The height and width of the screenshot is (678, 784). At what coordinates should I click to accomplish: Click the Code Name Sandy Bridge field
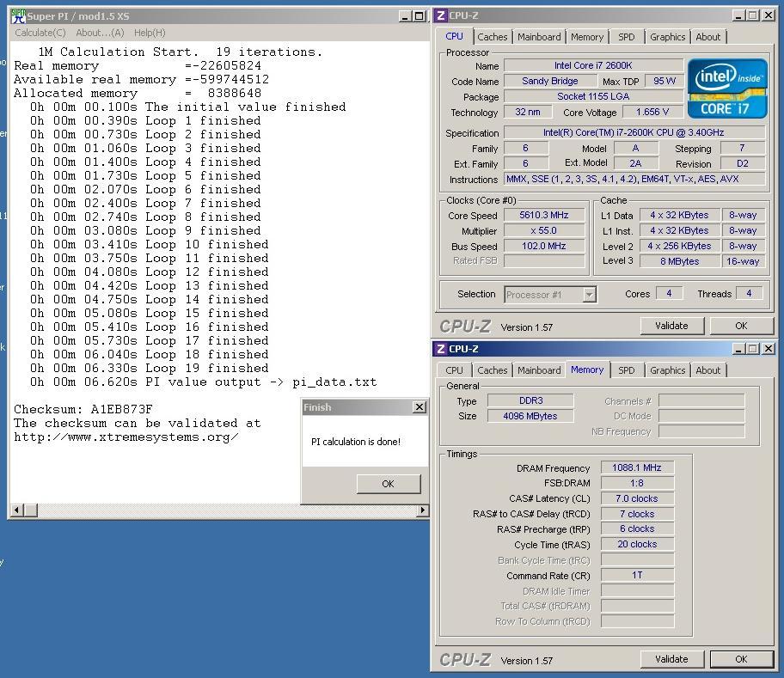coord(550,81)
